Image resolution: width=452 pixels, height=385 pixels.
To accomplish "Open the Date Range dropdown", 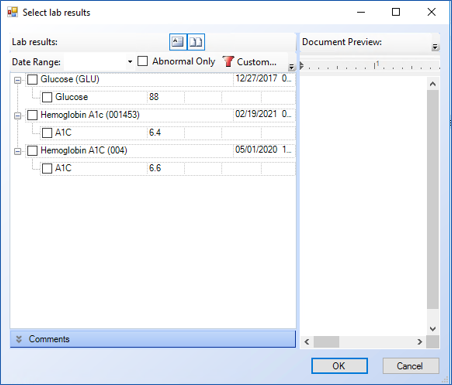I will click(130, 62).
